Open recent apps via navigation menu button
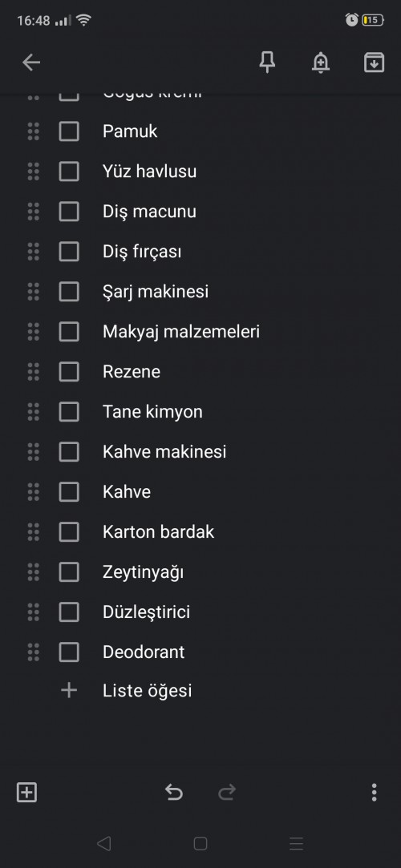The width and height of the screenshot is (401, 868). tap(296, 843)
